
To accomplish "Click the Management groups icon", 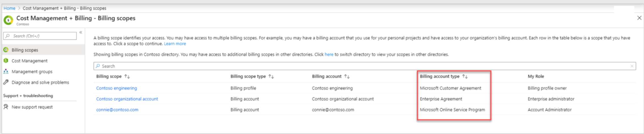I will (x=6, y=71).
